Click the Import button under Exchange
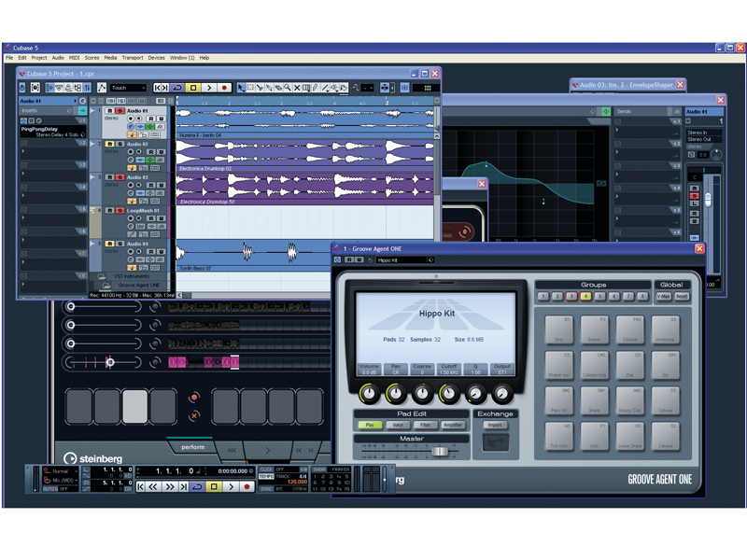This screenshot has height=560, width=747. point(495,426)
